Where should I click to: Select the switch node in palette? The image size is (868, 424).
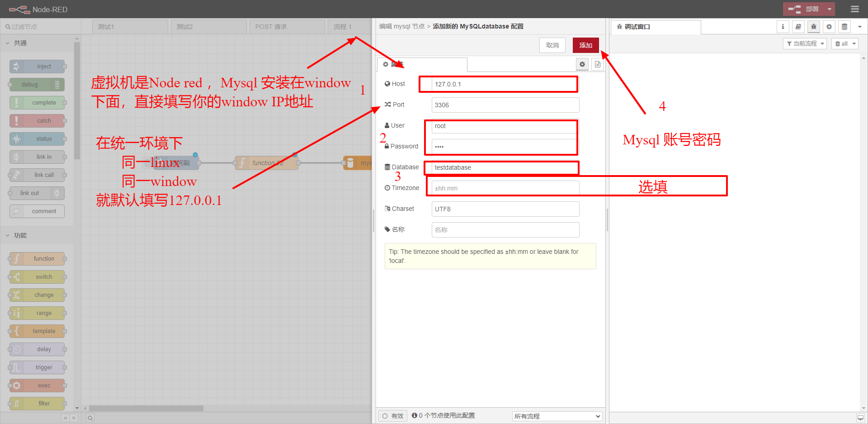click(x=37, y=277)
